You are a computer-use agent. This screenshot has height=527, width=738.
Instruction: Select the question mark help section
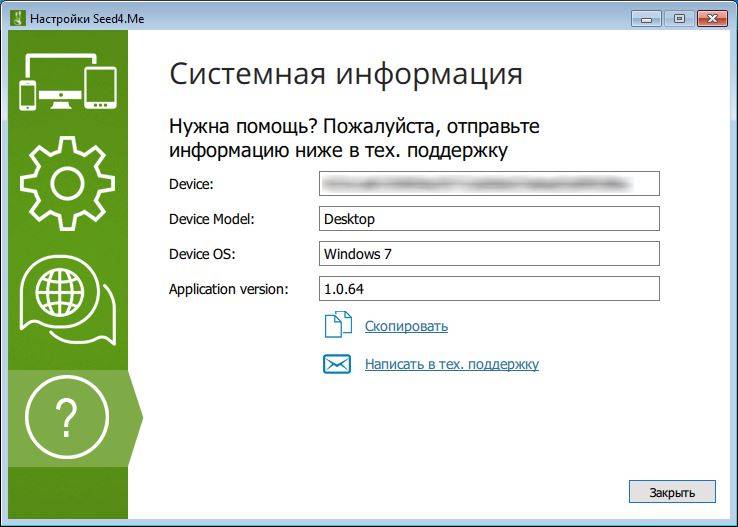pyautogui.click(x=67, y=417)
